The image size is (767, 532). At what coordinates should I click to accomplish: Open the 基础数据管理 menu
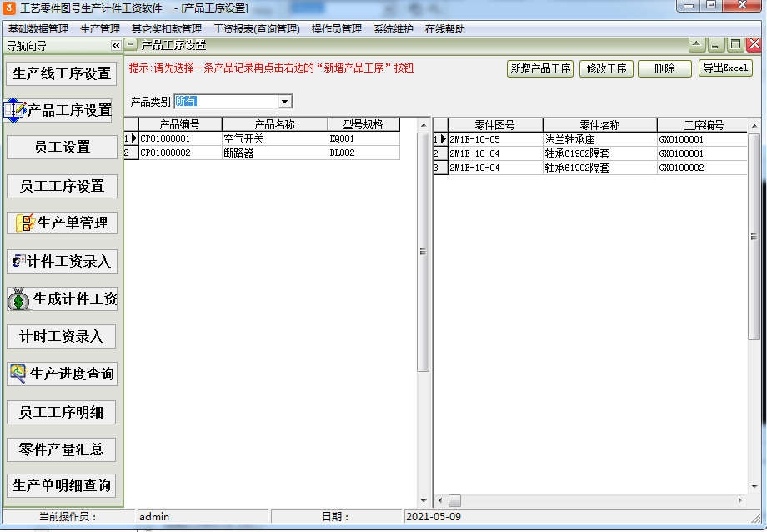point(39,28)
